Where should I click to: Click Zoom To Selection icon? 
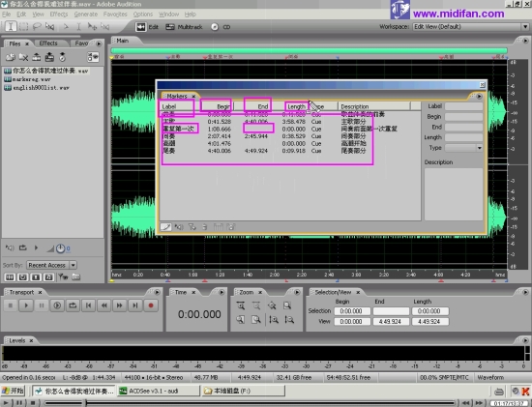pyautogui.click(x=287, y=305)
